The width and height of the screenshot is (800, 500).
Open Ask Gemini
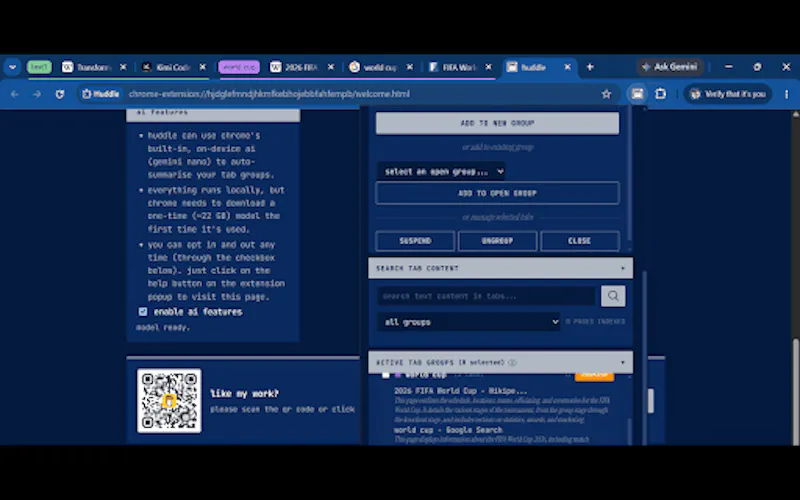(x=670, y=67)
